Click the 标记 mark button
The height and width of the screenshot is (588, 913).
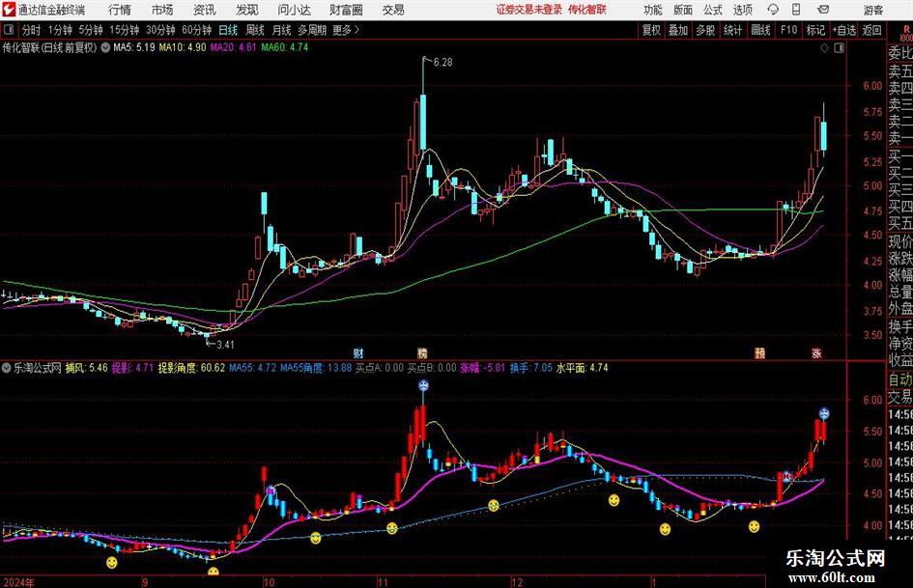coord(815,30)
